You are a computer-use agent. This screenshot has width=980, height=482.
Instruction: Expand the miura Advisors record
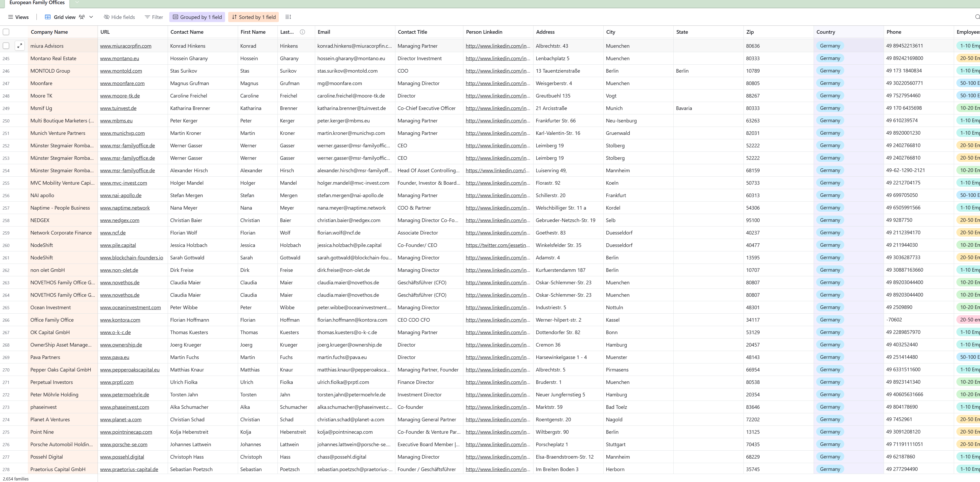(20, 46)
